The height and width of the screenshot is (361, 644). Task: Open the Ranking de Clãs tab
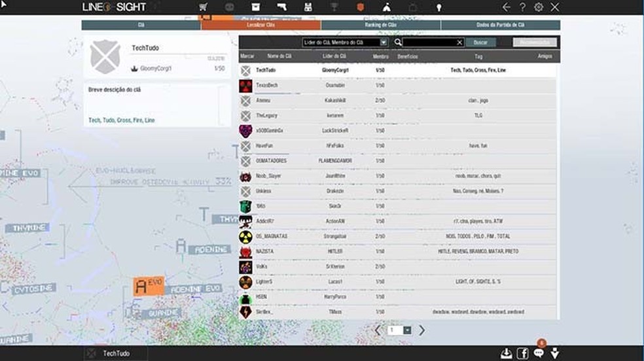coord(381,25)
